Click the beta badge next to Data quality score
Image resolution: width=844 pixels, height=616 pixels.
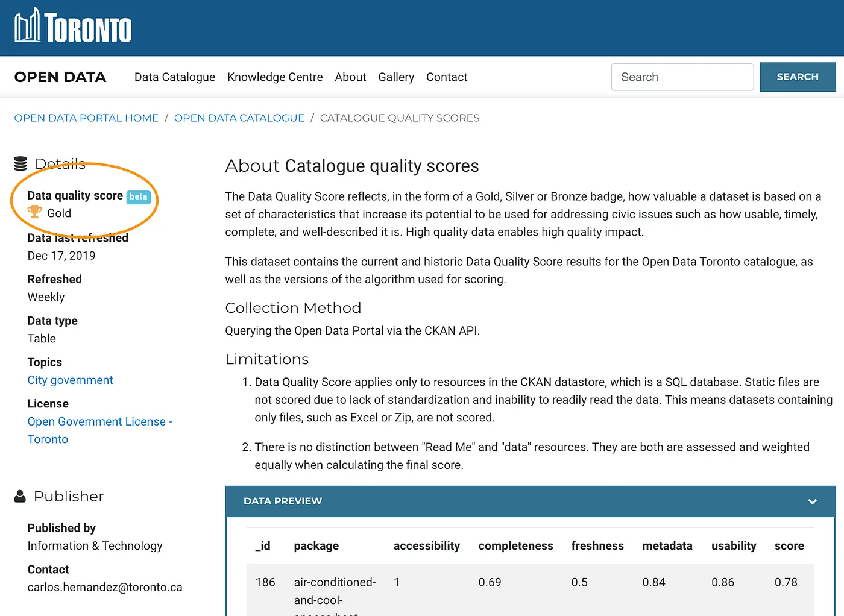click(x=138, y=196)
